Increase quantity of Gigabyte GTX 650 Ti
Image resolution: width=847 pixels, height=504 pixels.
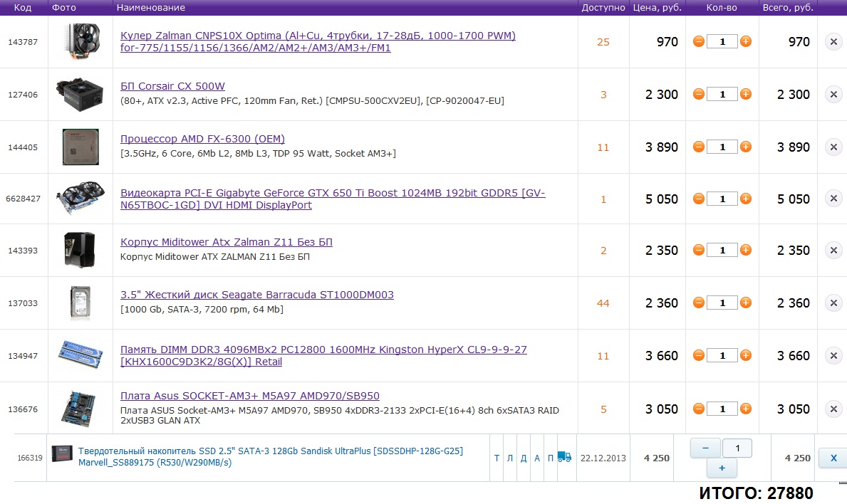pyautogui.click(x=745, y=199)
